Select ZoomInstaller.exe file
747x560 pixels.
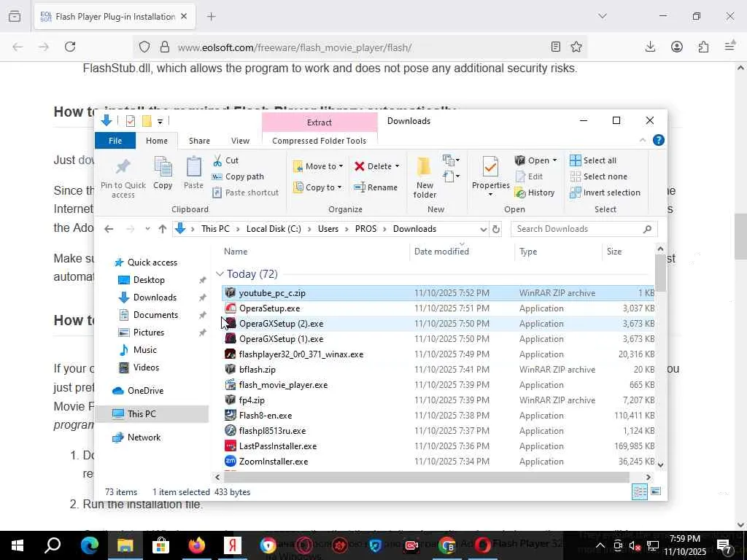point(438,462)
